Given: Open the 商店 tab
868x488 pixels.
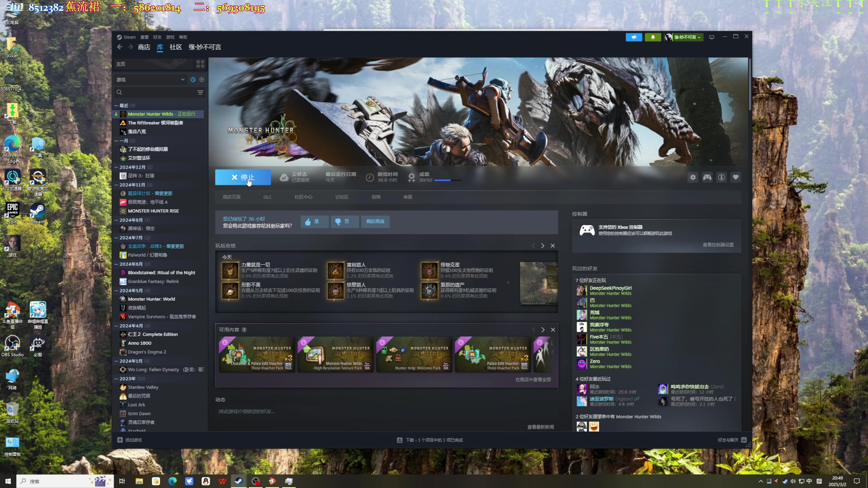Looking at the screenshot, I should (x=144, y=47).
